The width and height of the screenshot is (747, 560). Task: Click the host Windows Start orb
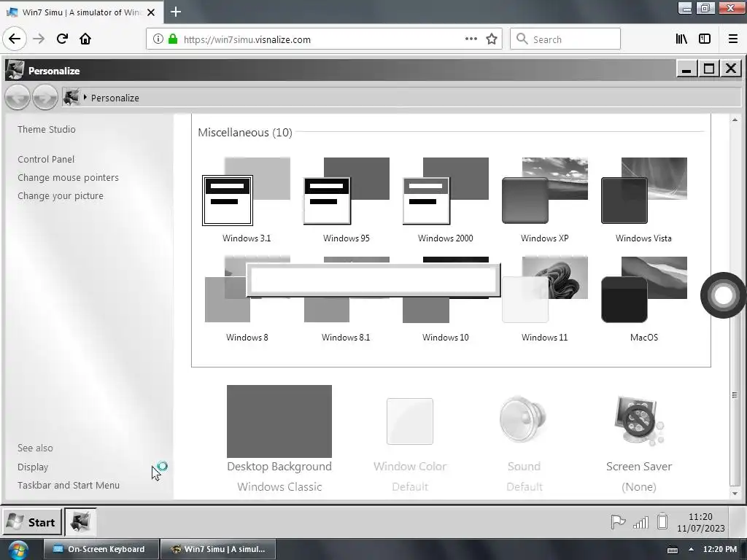[18, 550]
